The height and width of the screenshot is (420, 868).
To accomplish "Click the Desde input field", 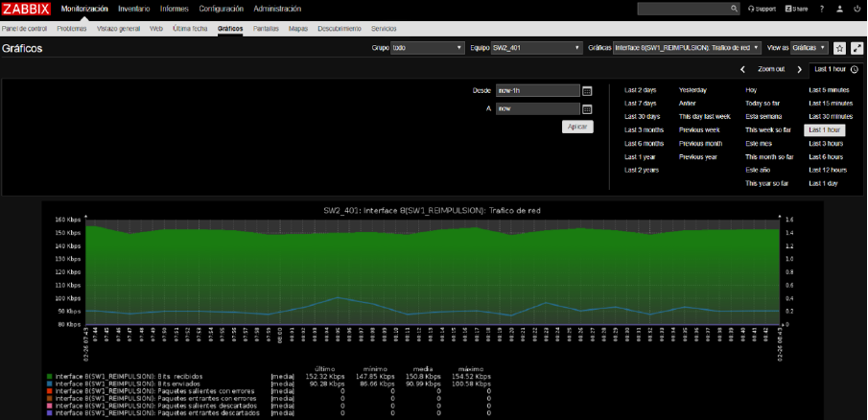I will coord(537,91).
